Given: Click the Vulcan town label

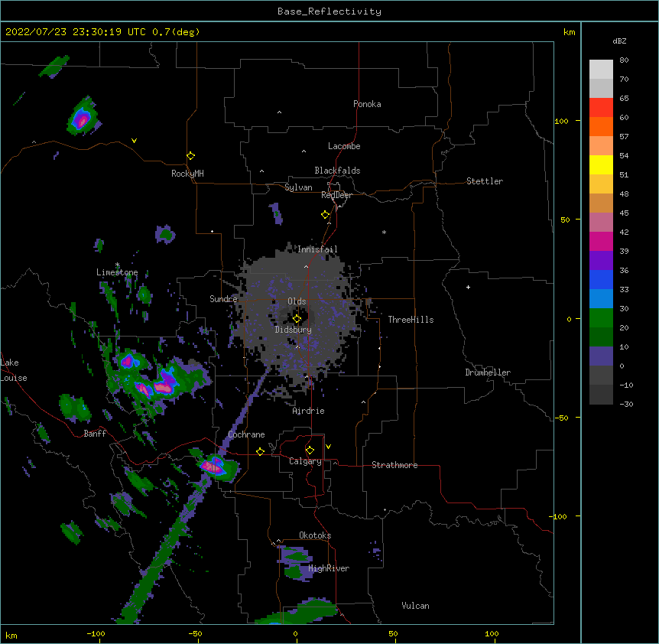Looking at the screenshot, I should pyautogui.click(x=415, y=606).
